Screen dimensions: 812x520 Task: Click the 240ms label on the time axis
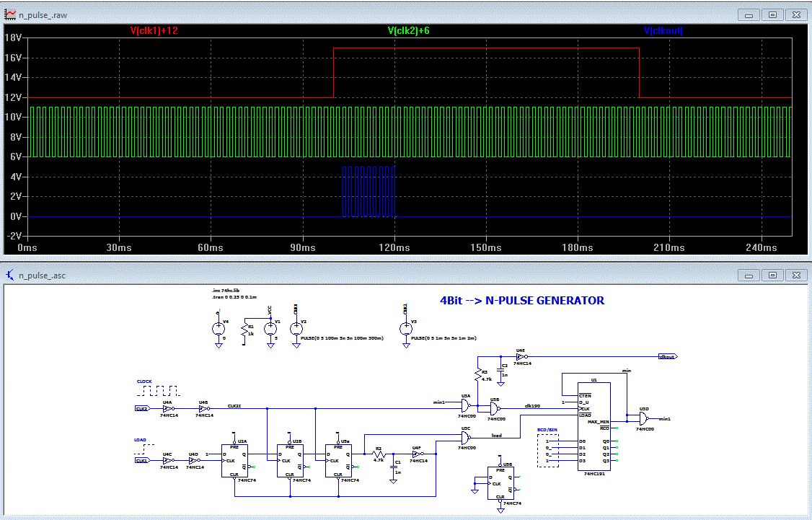762,247
